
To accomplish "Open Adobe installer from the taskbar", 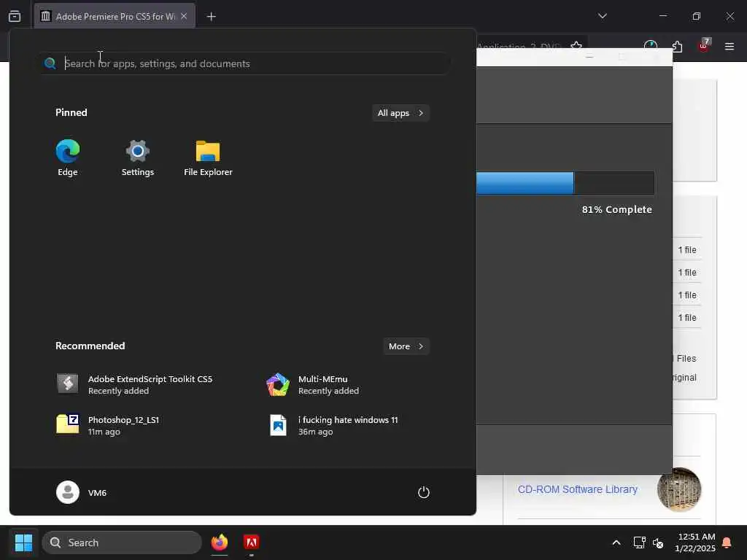I will click(x=252, y=542).
